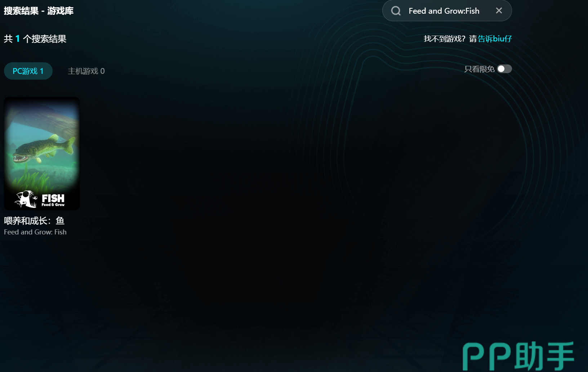Click the subtitle Feed and Grow: Fish
This screenshot has width=588, height=372.
35,232
